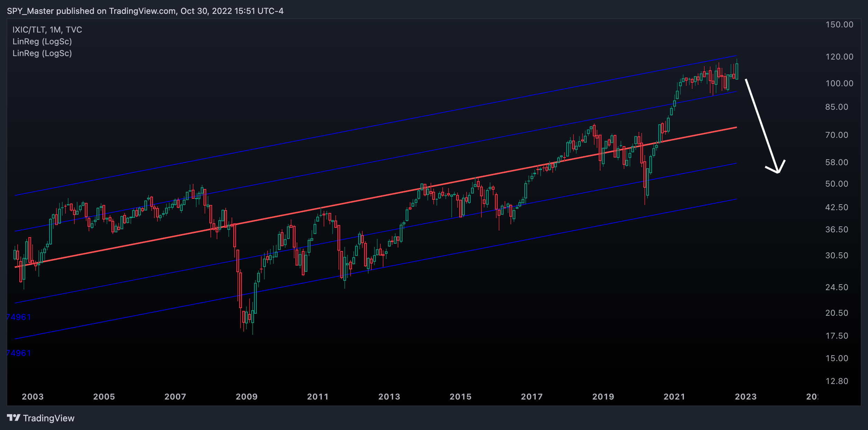Click the 70.00 price axis label
Viewport: 868px width, 430px height.
click(837, 135)
